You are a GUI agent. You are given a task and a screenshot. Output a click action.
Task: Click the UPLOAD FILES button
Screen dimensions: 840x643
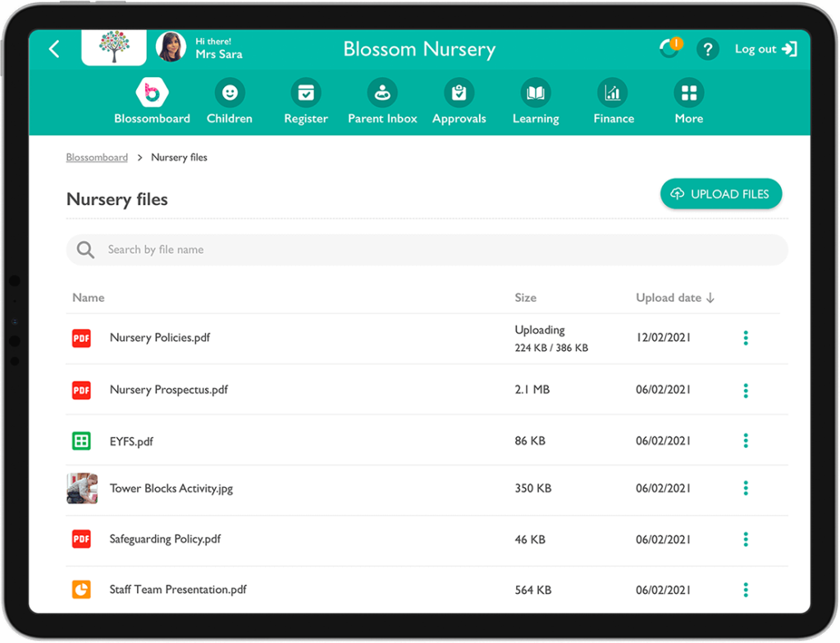720,194
